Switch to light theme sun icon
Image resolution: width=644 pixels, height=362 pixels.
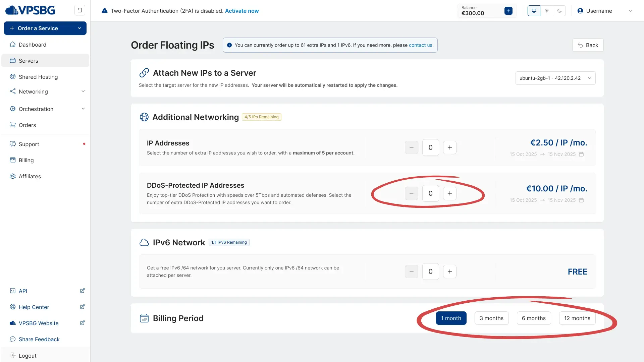pyautogui.click(x=547, y=11)
